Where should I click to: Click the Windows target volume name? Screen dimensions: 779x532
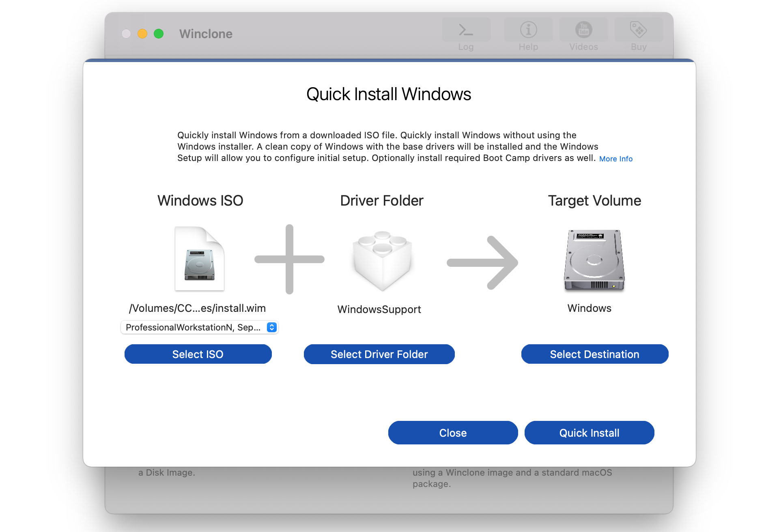[589, 308]
